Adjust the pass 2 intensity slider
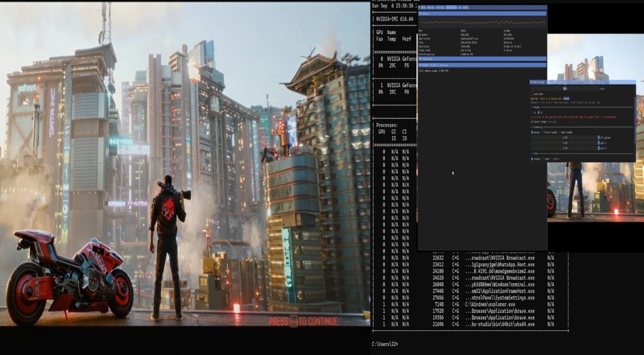 coord(564,148)
